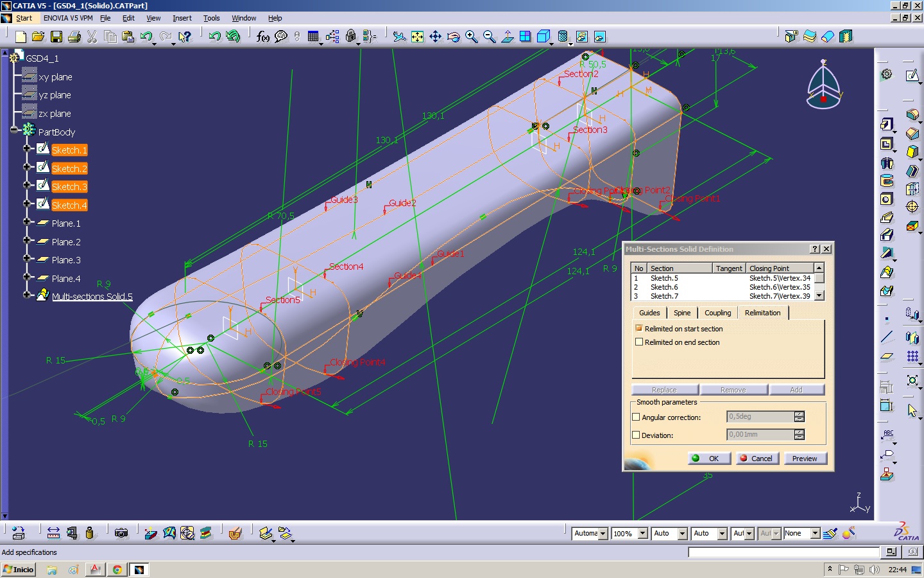Toggle Relimited on end section checkbox

pyautogui.click(x=638, y=342)
